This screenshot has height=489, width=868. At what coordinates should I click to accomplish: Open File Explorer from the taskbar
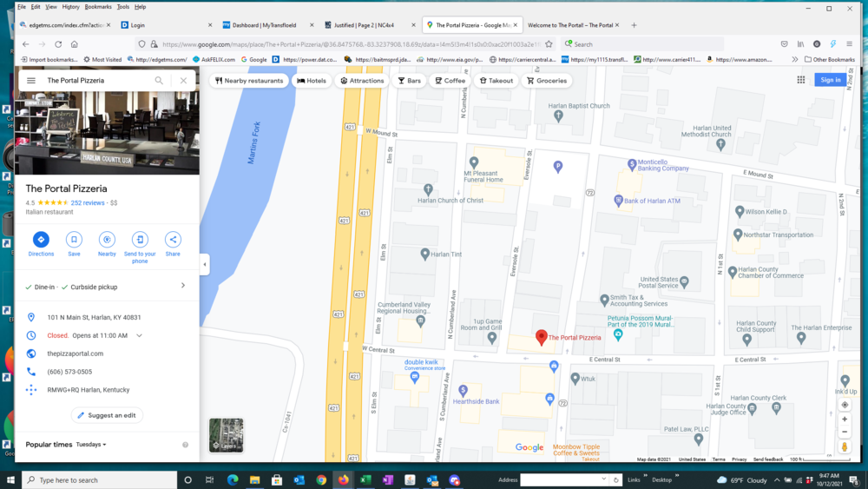coord(254,480)
